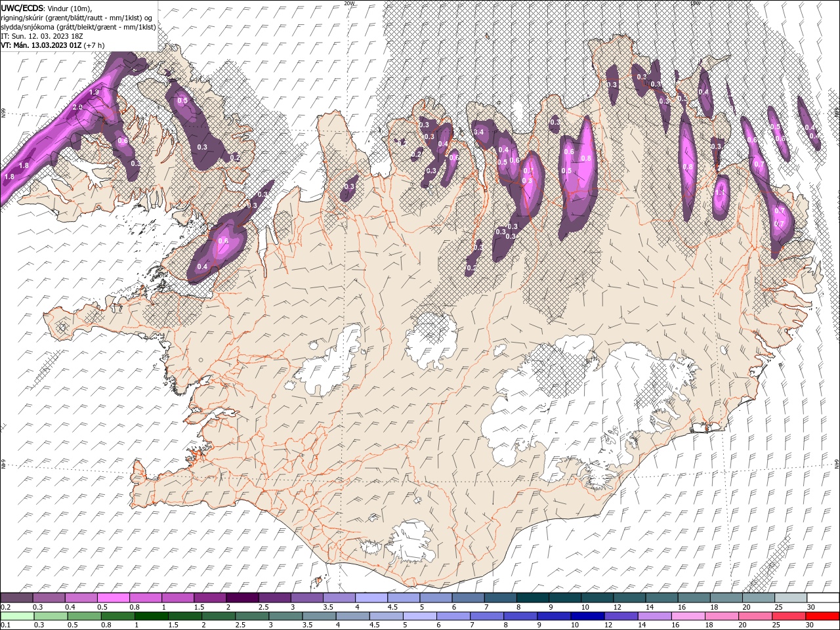Pick the darkest purple snow swatch starting at 2
840x630 pixels.
tap(242, 598)
